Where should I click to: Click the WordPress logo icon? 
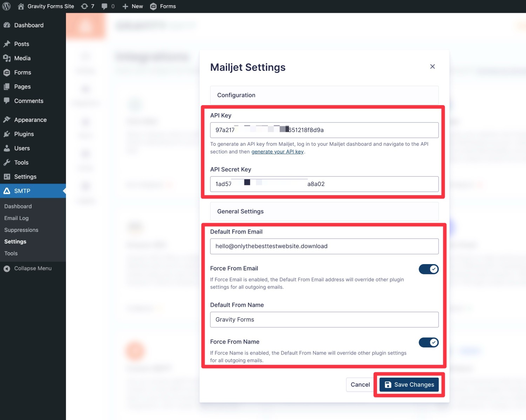(7, 6)
